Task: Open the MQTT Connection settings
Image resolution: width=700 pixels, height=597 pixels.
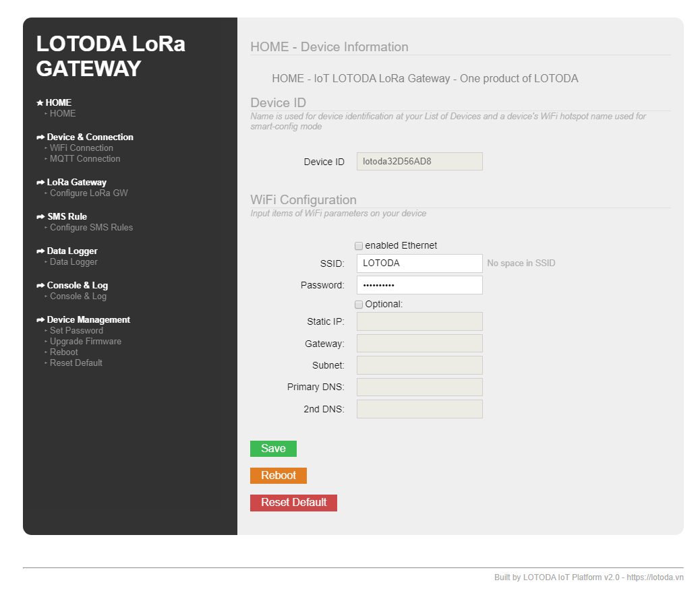Action: click(x=84, y=159)
